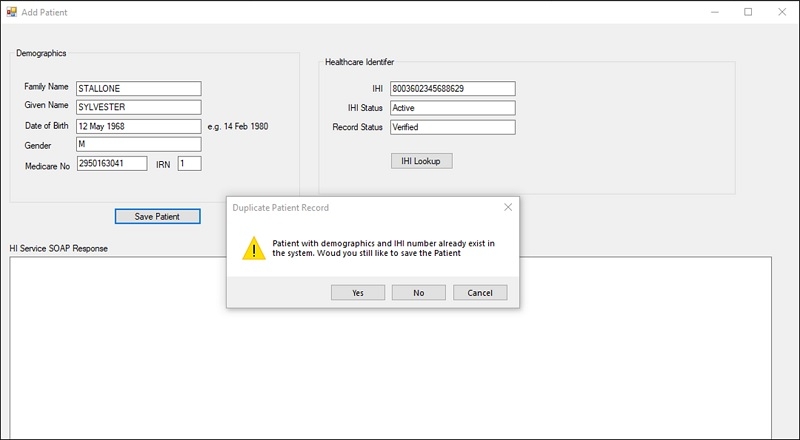Click the 'Demographics' group label
The height and width of the screenshot is (440, 800).
point(41,53)
